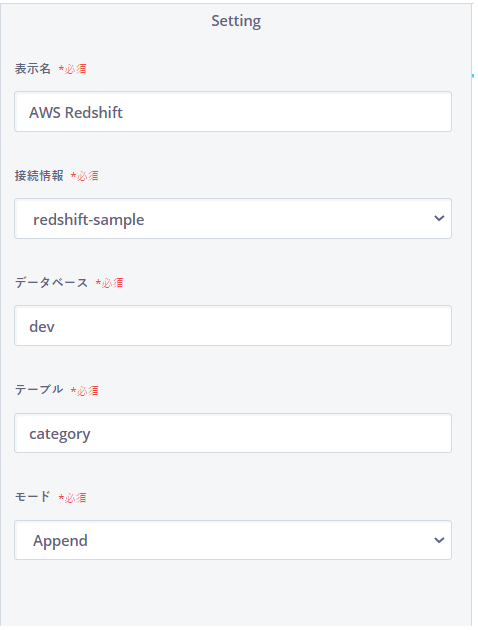Open the モード dropdown showing Append
Image resolution: width=478 pixels, height=630 pixels.
(x=233, y=540)
